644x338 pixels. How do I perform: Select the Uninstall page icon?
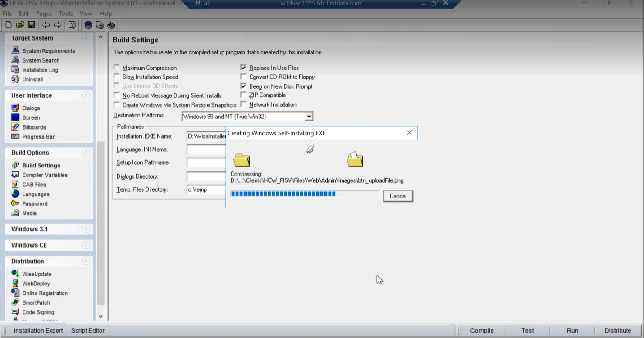coord(15,79)
